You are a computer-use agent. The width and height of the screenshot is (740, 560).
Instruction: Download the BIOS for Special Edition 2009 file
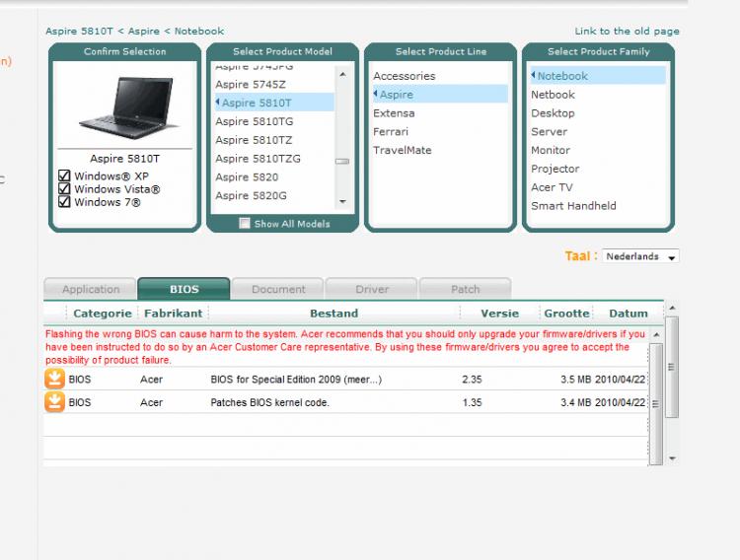pos(54,379)
